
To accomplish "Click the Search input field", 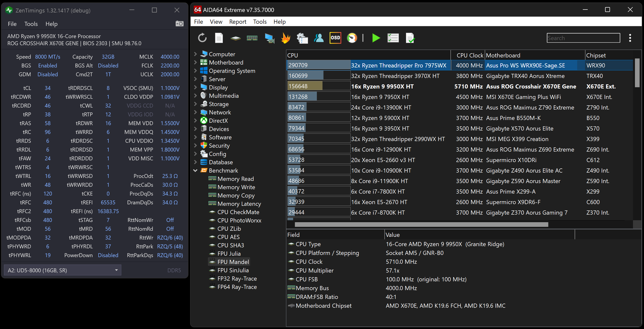I will point(583,38).
